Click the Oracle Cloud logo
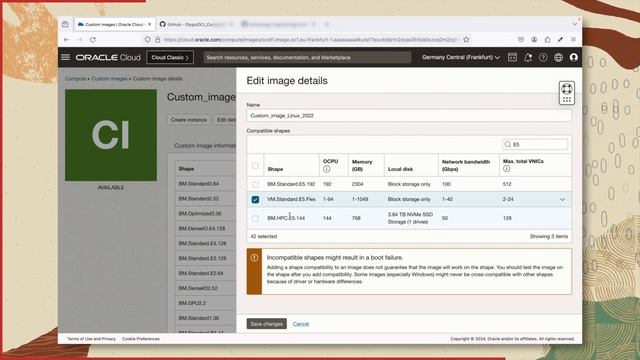The width and height of the screenshot is (640, 360). coord(108,58)
